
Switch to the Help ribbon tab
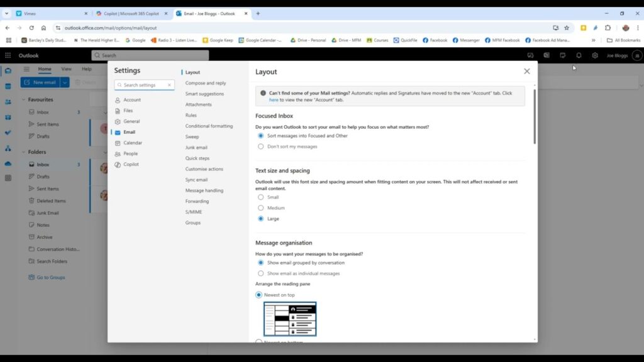pyautogui.click(x=87, y=69)
